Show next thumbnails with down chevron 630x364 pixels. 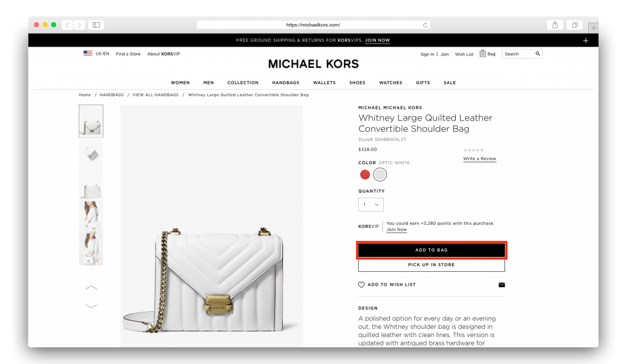click(x=91, y=306)
